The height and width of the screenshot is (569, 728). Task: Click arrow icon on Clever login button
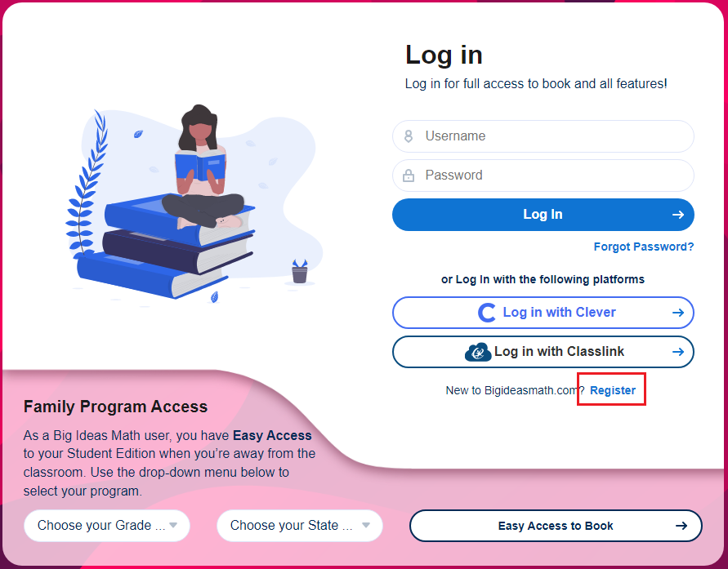678,313
